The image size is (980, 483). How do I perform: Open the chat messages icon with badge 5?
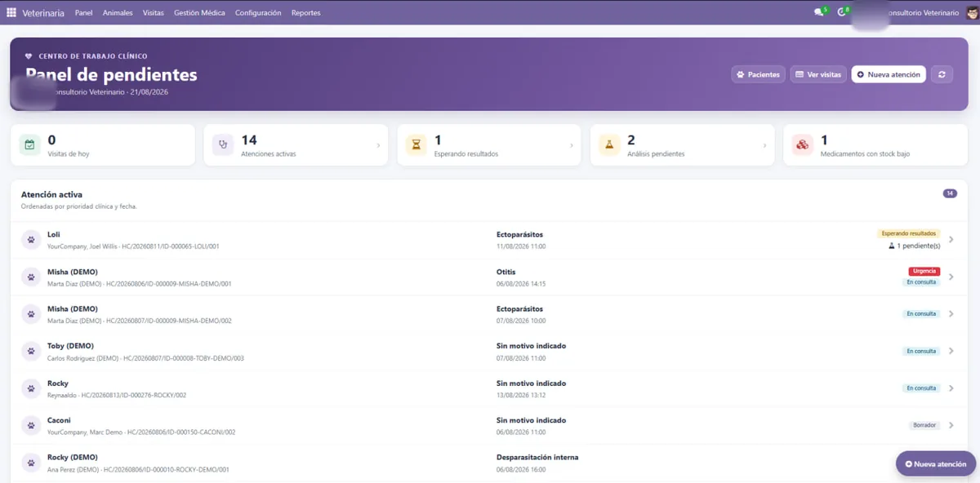[820, 12]
